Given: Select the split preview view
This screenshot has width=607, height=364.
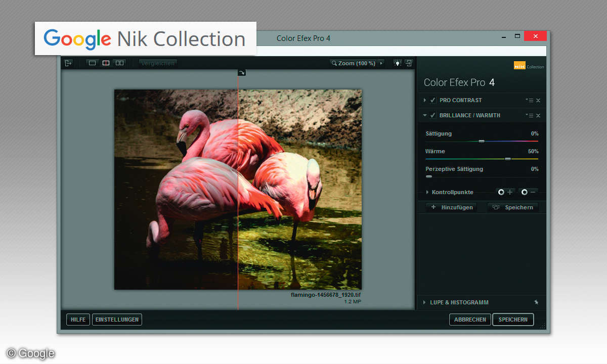Looking at the screenshot, I should 106,63.
